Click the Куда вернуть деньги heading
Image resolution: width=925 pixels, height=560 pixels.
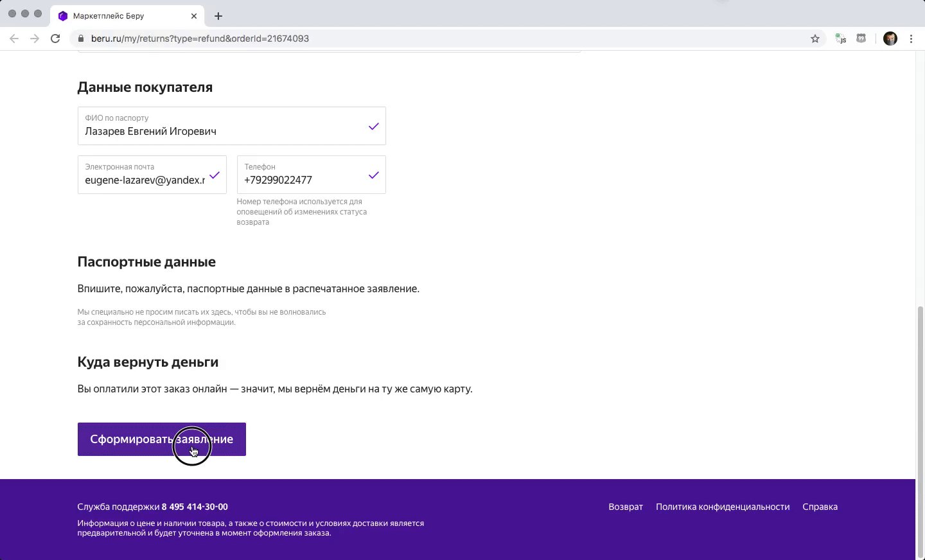point(148,362)
